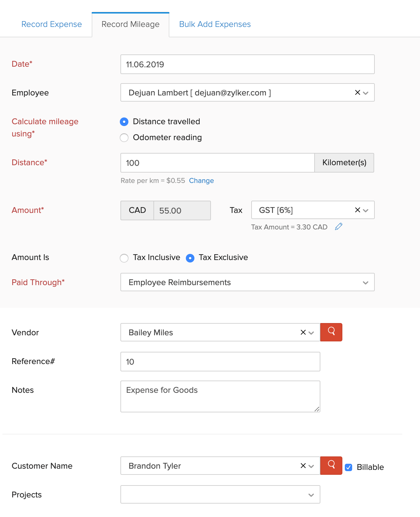Focus the Reference# input field

(220, 362)
